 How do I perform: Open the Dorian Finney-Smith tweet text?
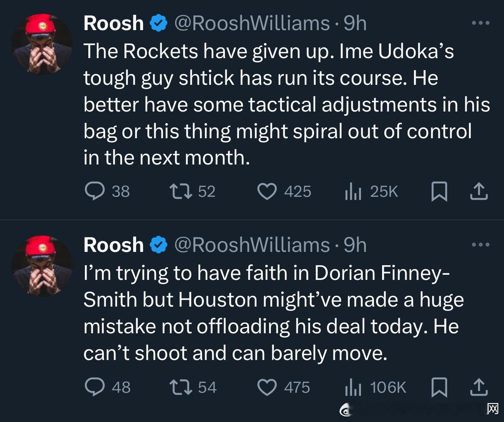click(271, 313)
